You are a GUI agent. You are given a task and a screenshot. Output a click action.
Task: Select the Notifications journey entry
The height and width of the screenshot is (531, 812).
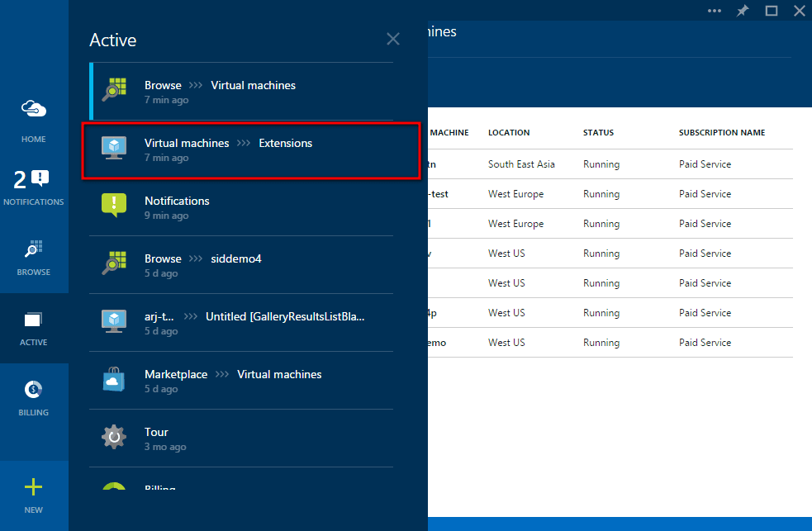tap(241, 207)
